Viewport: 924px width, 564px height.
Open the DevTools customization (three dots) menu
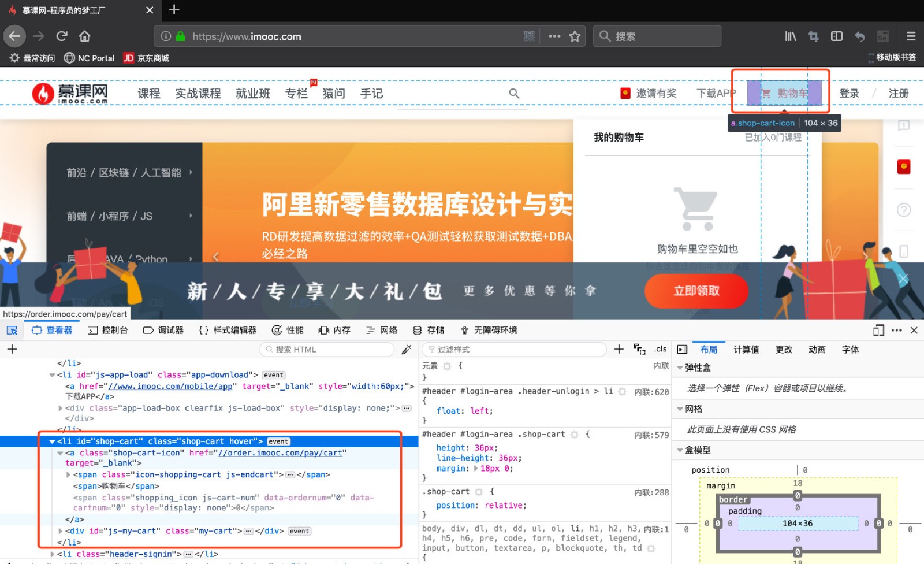coord(897,330)
